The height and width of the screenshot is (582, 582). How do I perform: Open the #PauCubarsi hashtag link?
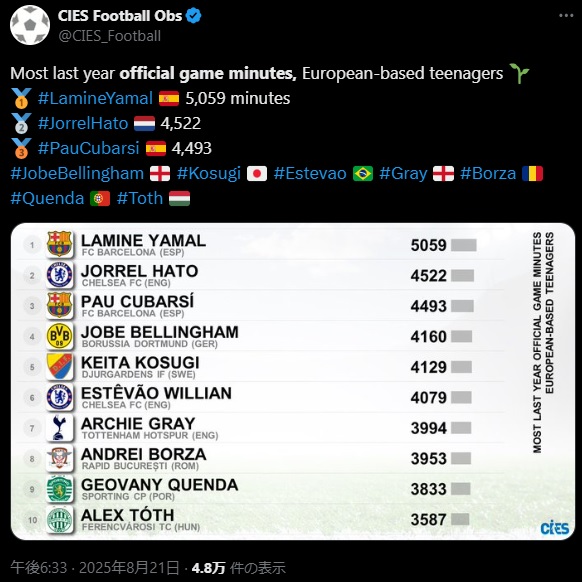coord(88,148)
